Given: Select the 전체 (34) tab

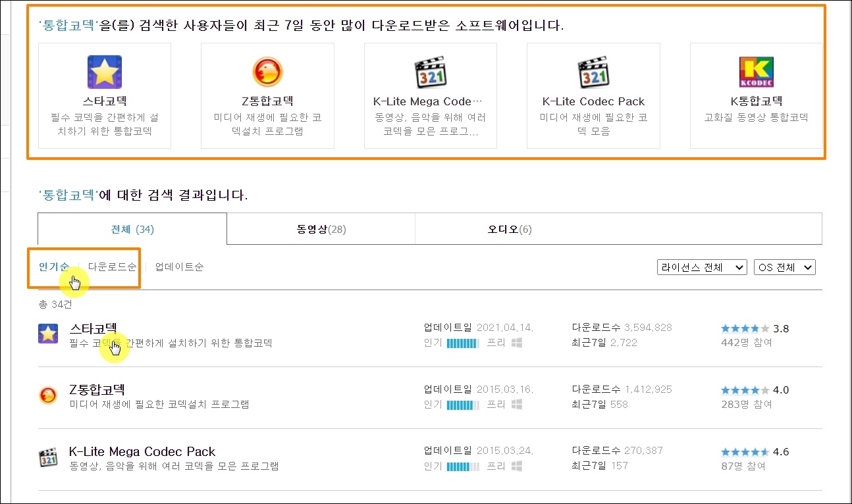Looking at the screenshot, I should (x=132, y=230).
